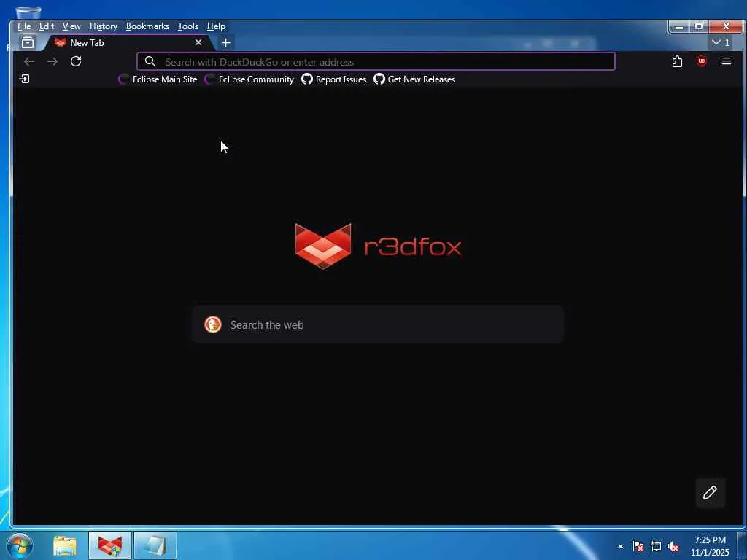747x560 pixels.
Task: Open the network status tray icon
Action: (656, 547)
